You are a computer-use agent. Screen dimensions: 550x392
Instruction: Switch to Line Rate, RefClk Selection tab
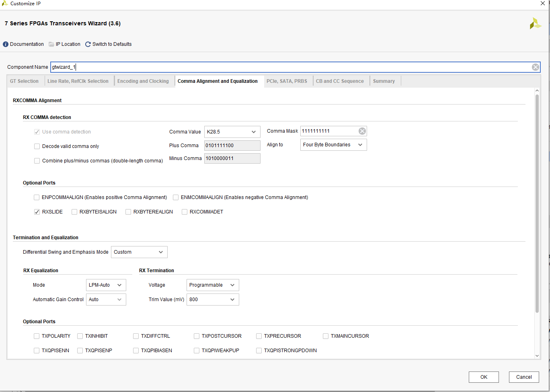[78, 81]
